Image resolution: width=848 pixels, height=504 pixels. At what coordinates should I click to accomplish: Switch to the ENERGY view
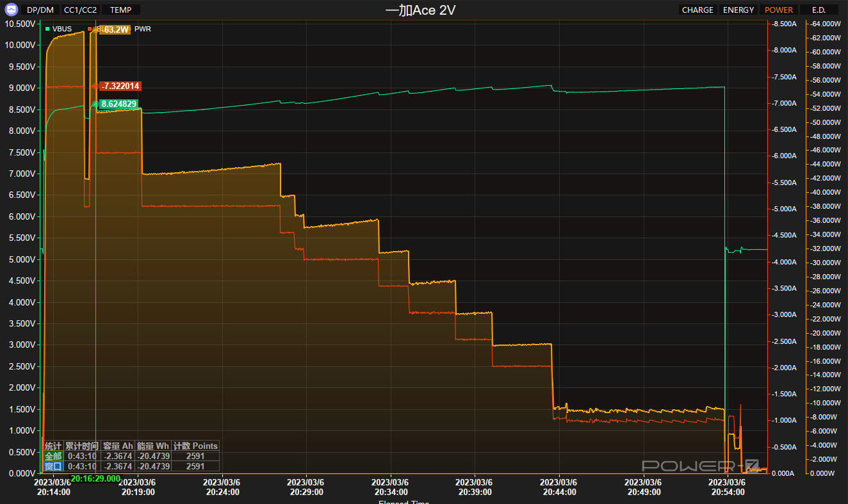click(738, 10)
